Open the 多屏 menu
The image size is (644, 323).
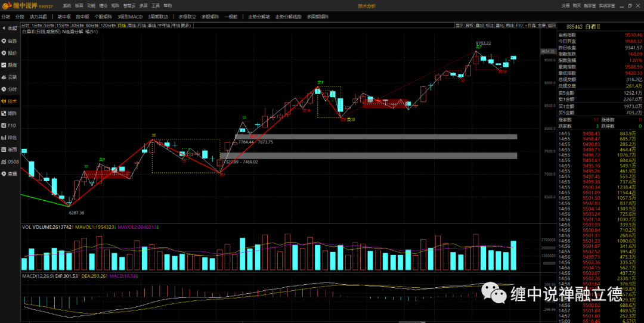pyautogui.click(x=143, y=6)
